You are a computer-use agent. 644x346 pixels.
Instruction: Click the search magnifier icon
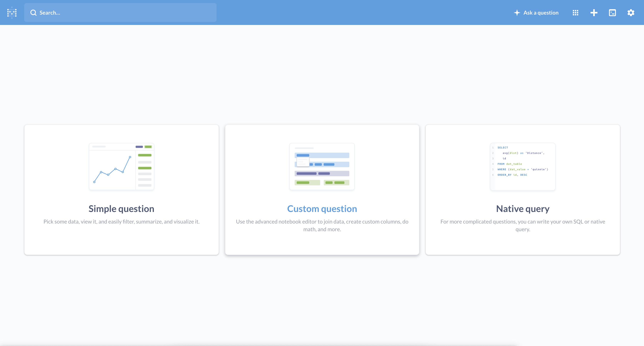(x=33, y=12)
